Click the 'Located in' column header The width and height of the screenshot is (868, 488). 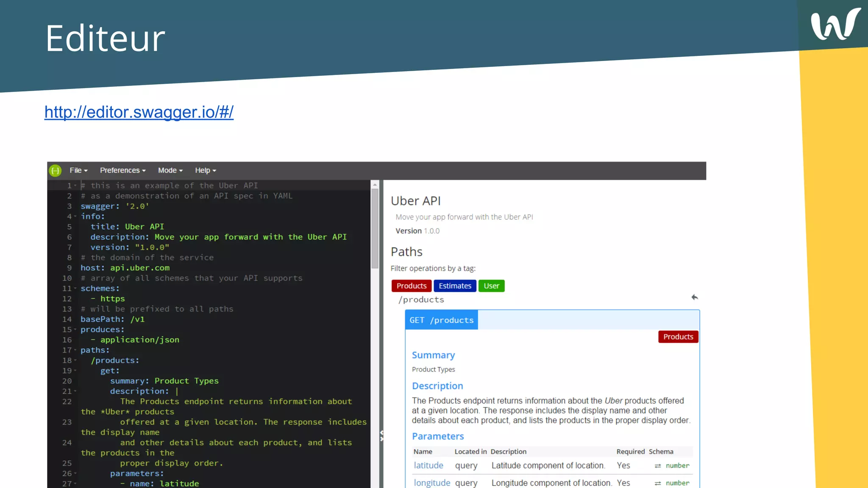pyautogui.click(x=470, y=452)
